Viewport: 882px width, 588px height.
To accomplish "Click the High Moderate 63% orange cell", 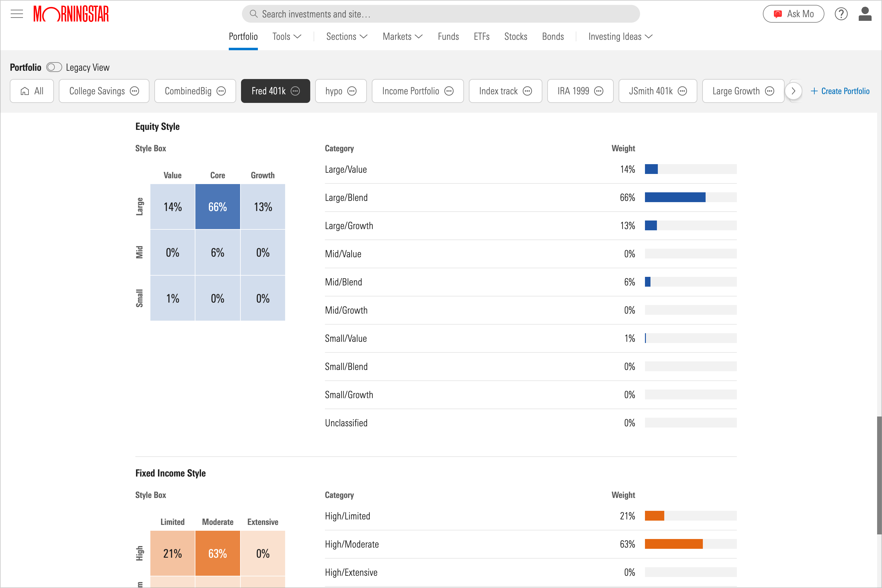I will [217, 553].
